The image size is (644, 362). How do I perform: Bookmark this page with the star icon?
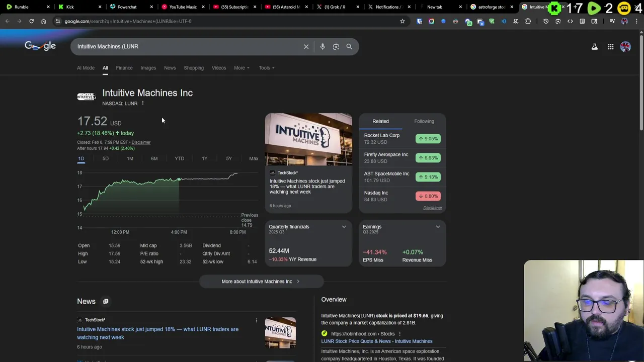[403, 21]
